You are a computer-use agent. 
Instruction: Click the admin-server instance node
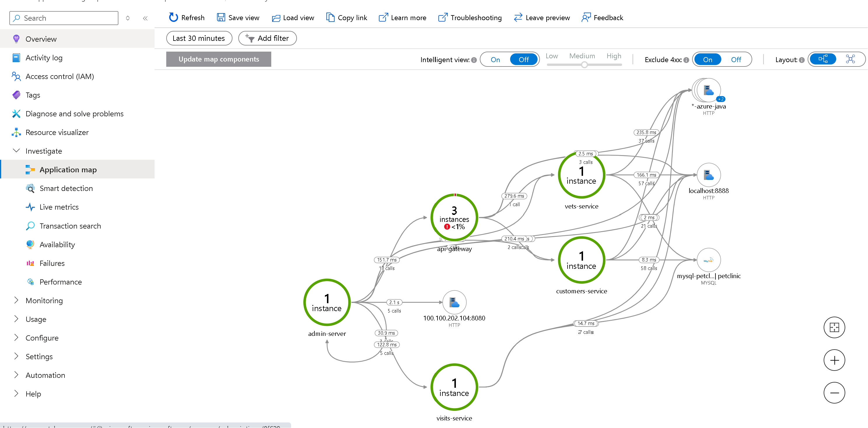point(327,302)
